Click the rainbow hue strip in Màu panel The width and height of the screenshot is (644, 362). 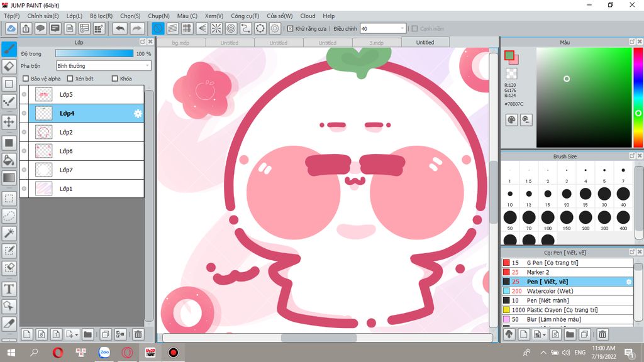pos(638,97)
